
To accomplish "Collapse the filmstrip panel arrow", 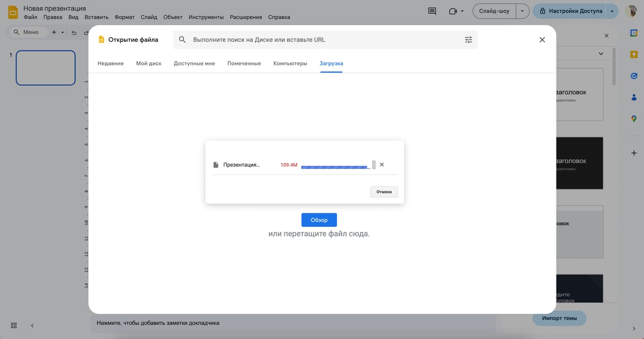I will pos(32,325).
